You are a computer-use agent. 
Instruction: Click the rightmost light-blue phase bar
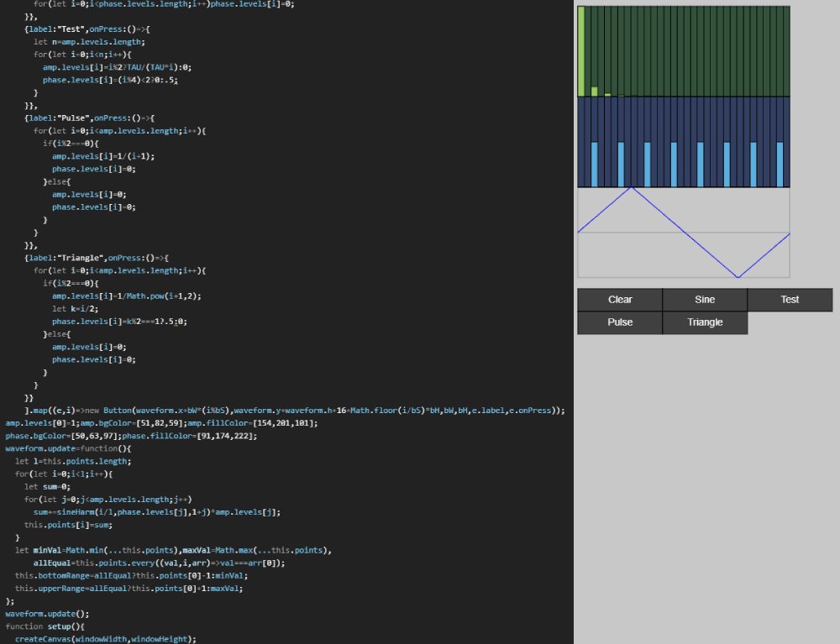780,164
